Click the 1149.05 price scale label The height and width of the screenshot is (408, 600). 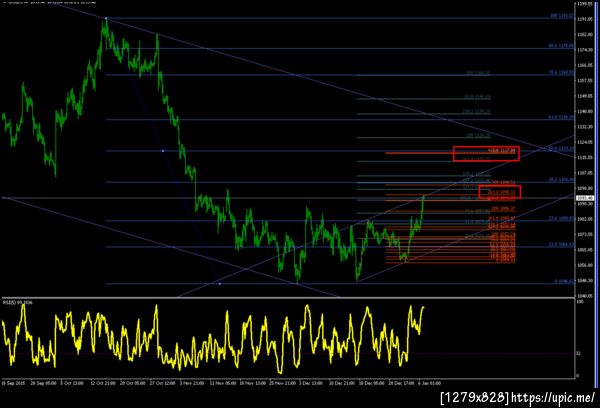tap(585, 96)
